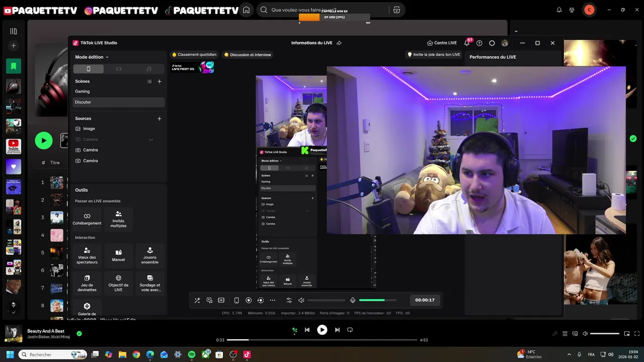Image resolution: width=644 pixels, height=362 pixels.
Task: Open Objectif de LIVE tool
Action: coord(119,284)
